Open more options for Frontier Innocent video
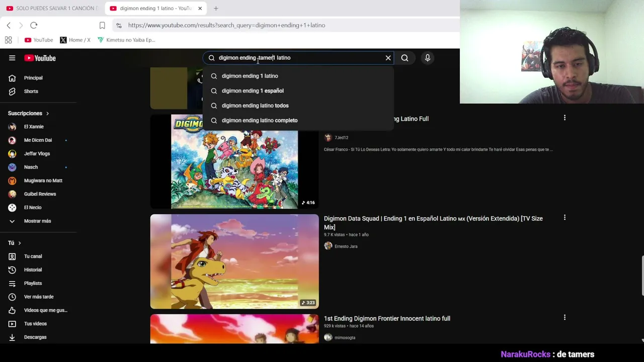644x362 pixels. pos(565,318)
